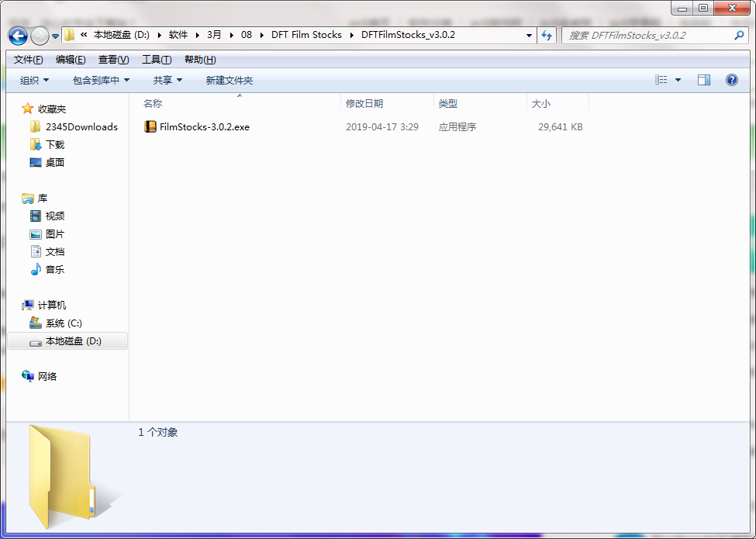Open address bar history dropdown
The width and height of the screenshot is (756, 539).
point(529,35)
